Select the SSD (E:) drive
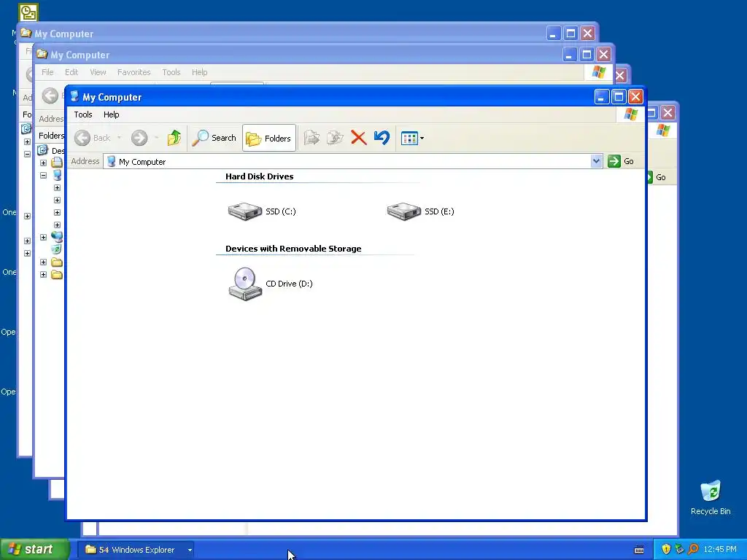 pos(420,211)
